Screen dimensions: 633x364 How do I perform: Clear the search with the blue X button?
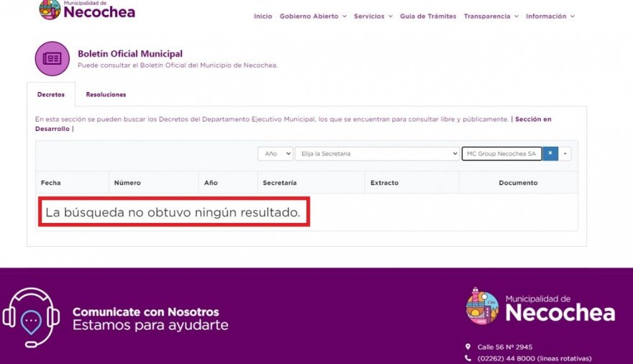pos(550,154)
